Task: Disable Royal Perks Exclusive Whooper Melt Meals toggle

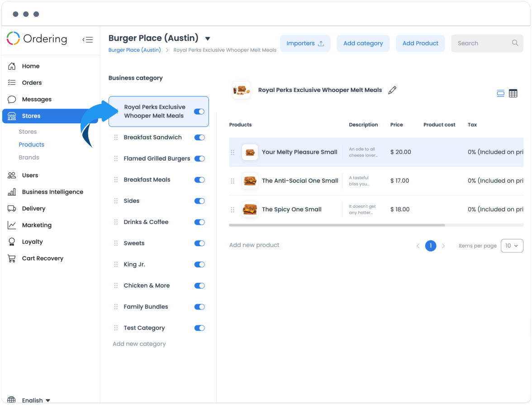Action: 199,112
